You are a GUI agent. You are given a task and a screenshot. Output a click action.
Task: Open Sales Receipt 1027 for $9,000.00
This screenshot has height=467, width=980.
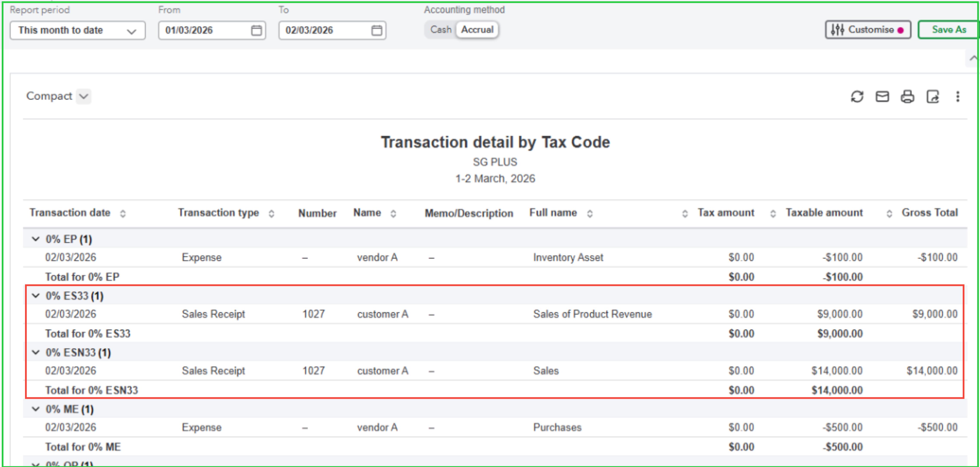coord(213,314)
